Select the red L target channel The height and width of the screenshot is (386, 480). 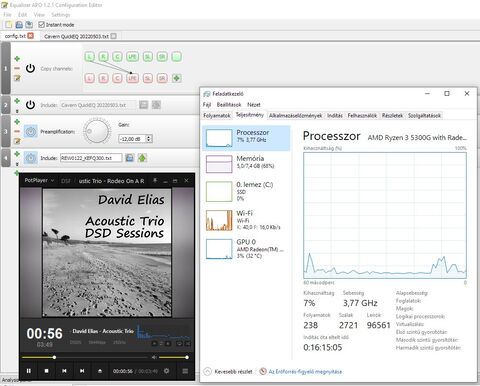coord(89,78)
